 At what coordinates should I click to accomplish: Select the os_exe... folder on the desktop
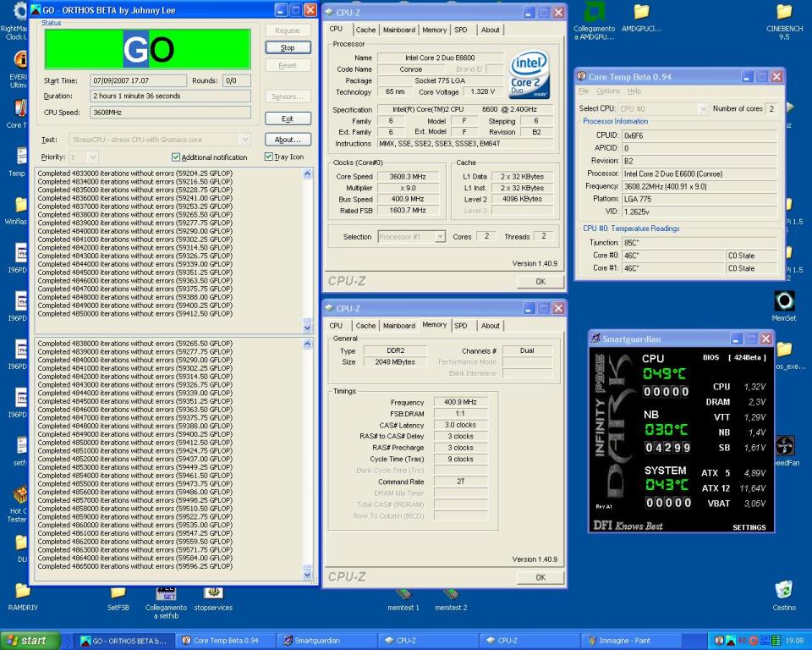coord(788,355)
